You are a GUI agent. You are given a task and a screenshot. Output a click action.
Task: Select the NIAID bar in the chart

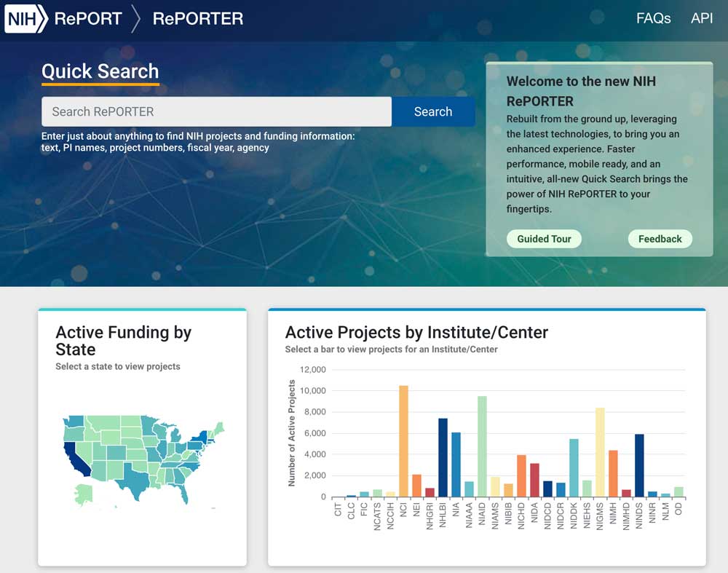[x=482, y=446]
